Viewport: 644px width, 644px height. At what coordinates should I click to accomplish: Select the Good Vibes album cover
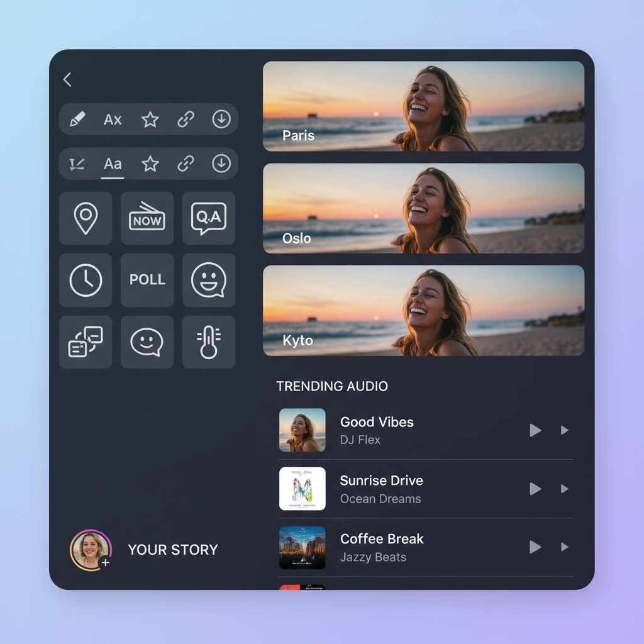point(303,430)
